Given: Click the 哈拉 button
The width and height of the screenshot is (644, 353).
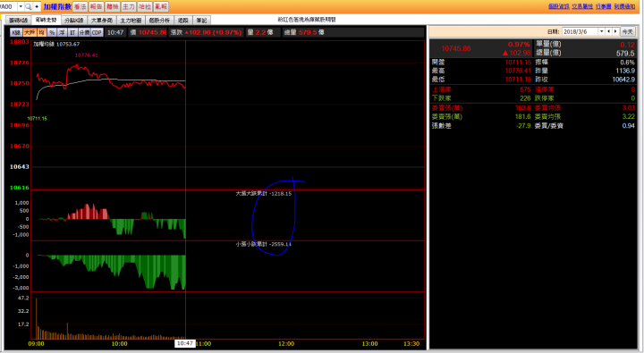Looking at the screenshot, I should [144, 6].
